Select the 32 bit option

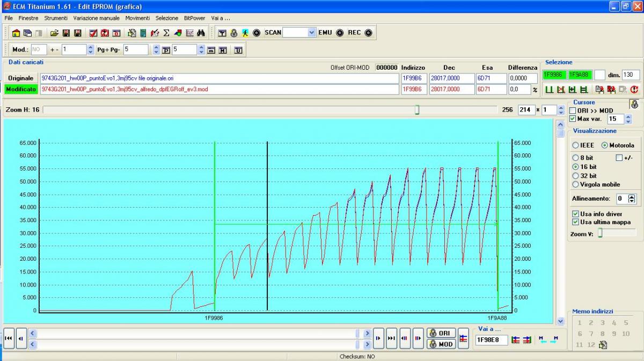(x=576, y=175)
